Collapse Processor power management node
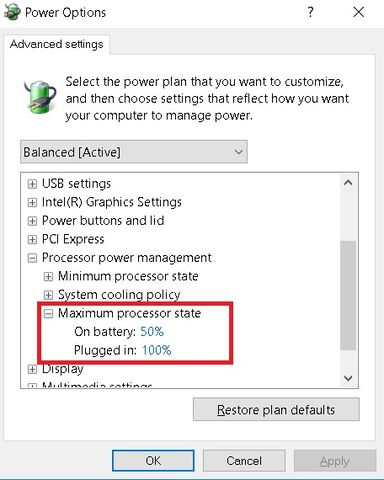The height and width of the screenshot is (480, 384). [x=32, y=258]
